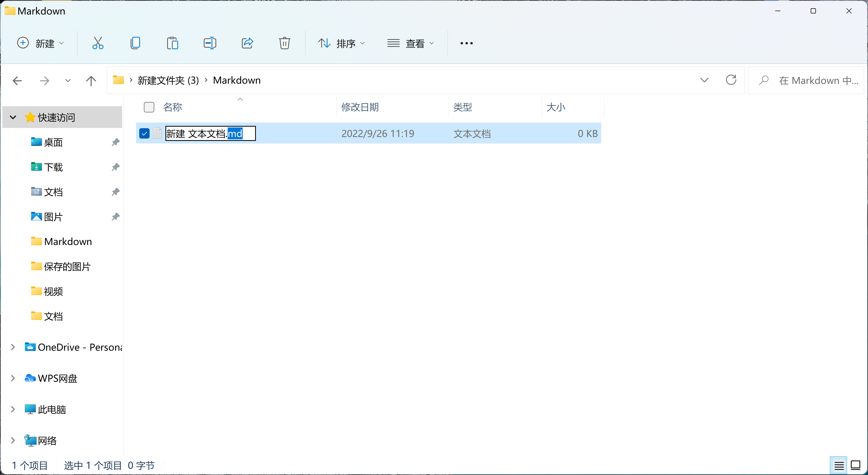Share 新建 文本文档.md

coord(247,43)
